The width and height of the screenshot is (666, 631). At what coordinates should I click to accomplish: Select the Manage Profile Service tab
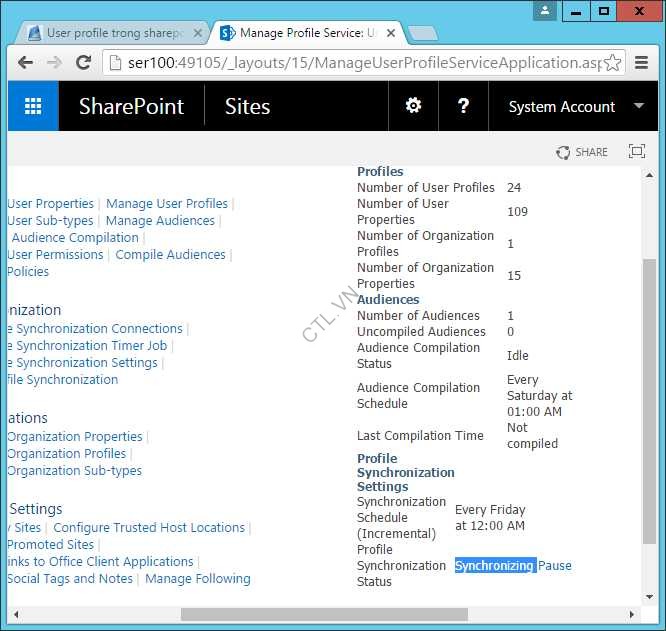300,33
